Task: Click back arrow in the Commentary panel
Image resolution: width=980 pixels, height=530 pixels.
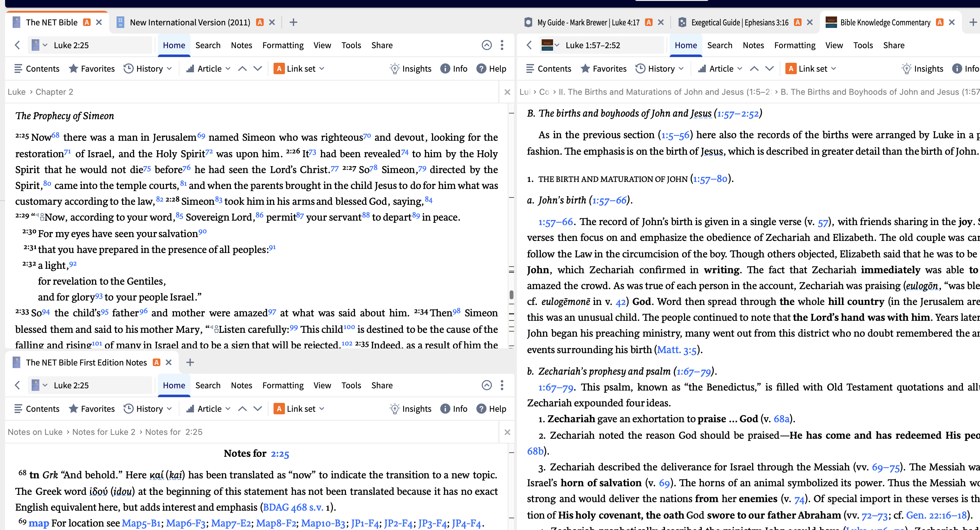Action: coord(529,45)
